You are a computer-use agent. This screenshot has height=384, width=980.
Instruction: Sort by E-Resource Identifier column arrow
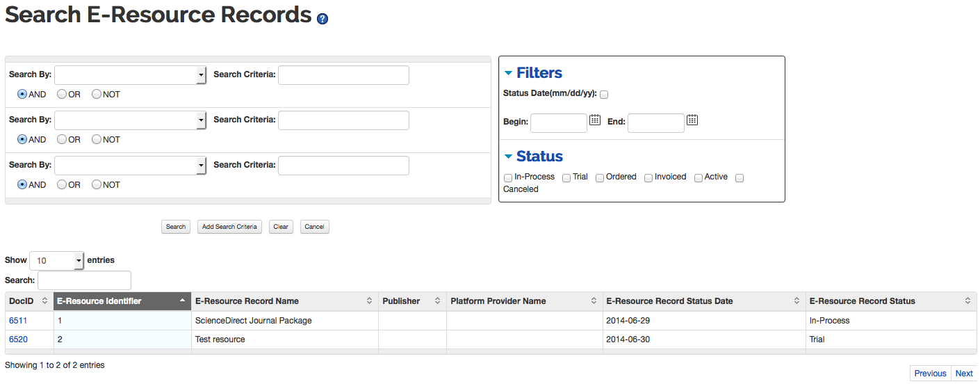click(x=182, y=301)
